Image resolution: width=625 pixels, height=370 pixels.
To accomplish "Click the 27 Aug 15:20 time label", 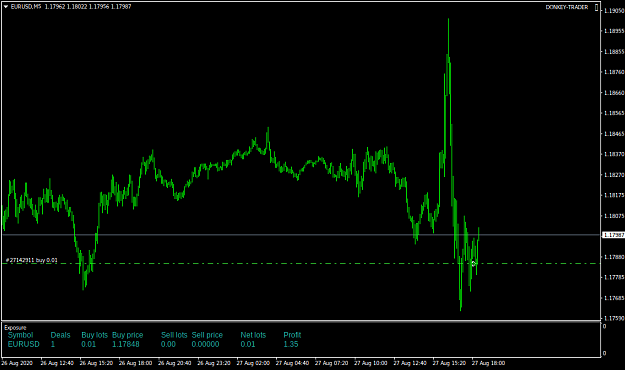I will click(x=449, y=363).
